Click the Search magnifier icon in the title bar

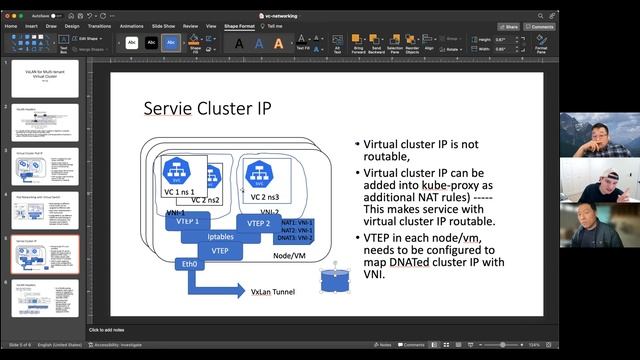pyautogui.click(x=540, y=16)
